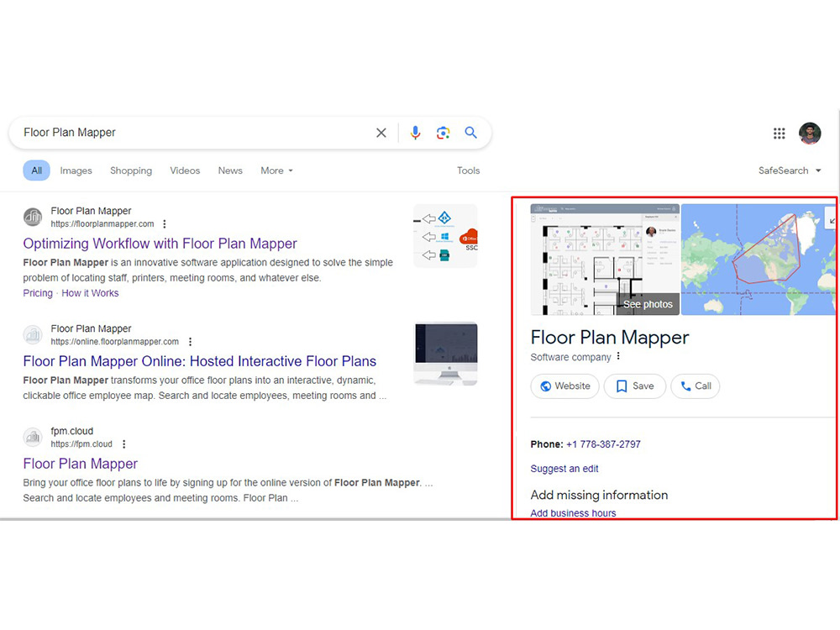This screenshot has width=840, height=630.
Task: Open the arrows diagram thumbnail of first result
Action: [x=445, y=236]
